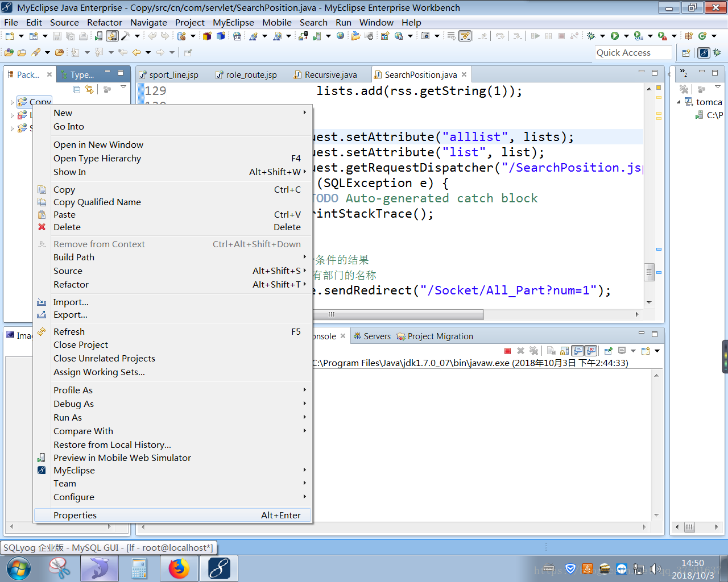Click the Save icon in toolbar
This screenshot has height=582, width=728.
(x=57, y=36)
